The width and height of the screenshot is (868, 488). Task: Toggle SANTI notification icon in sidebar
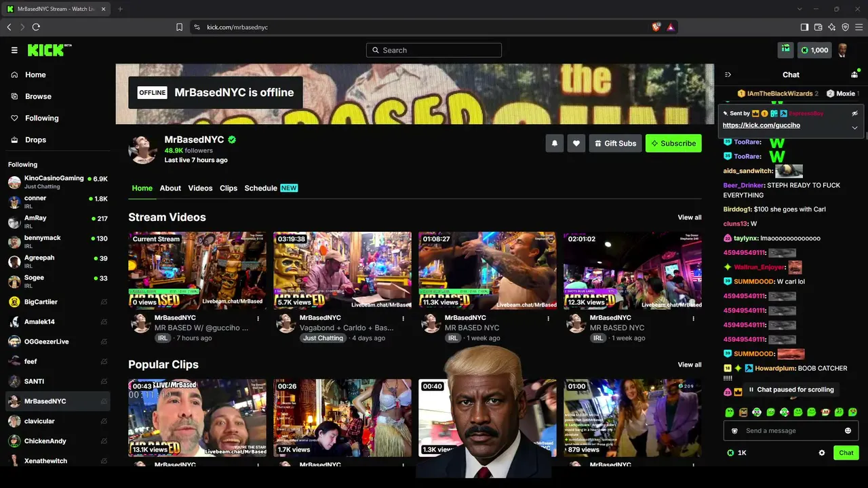(104, 381)
